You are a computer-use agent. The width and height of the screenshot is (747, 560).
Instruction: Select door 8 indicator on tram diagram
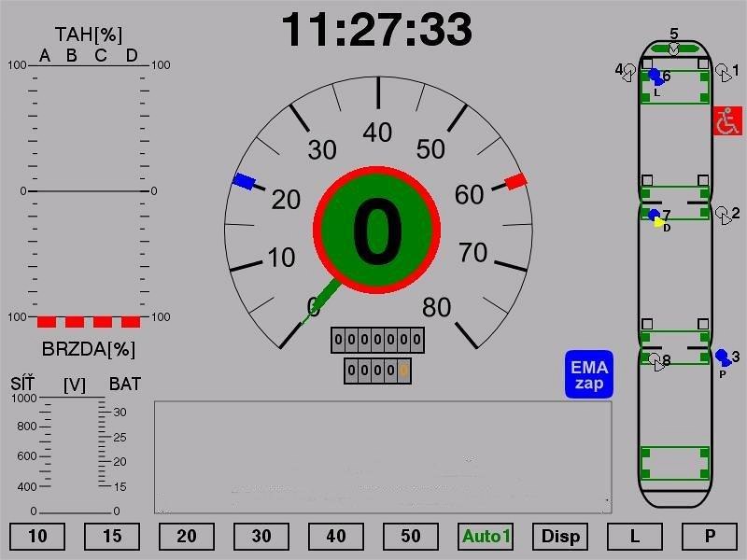(657, 361)
